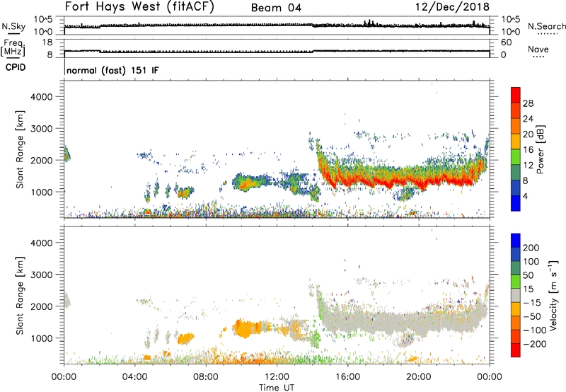Viewport: 566px width, 392px height.
Task: Click the '-15' velocity colorbar label
Action: (x=532, y=303)
